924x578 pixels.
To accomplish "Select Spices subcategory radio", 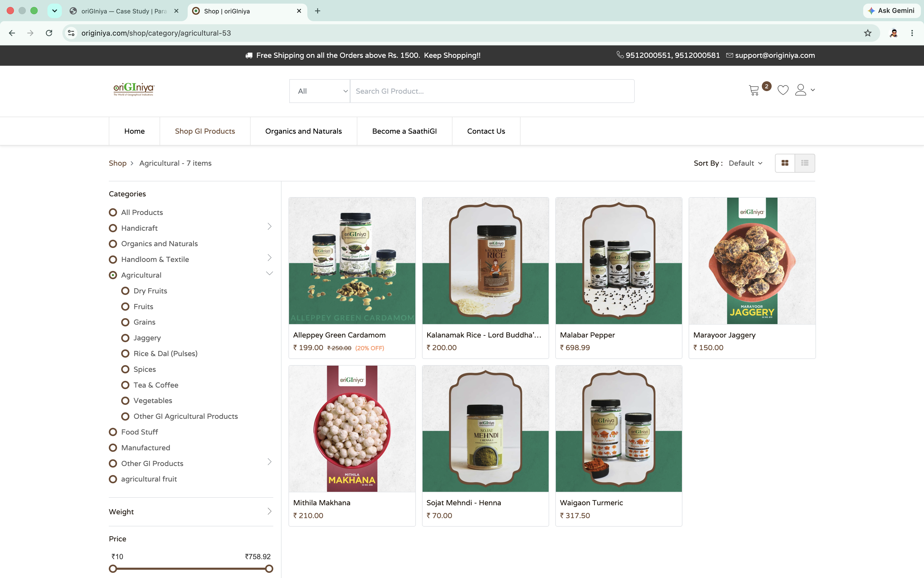I will (125, 369).
